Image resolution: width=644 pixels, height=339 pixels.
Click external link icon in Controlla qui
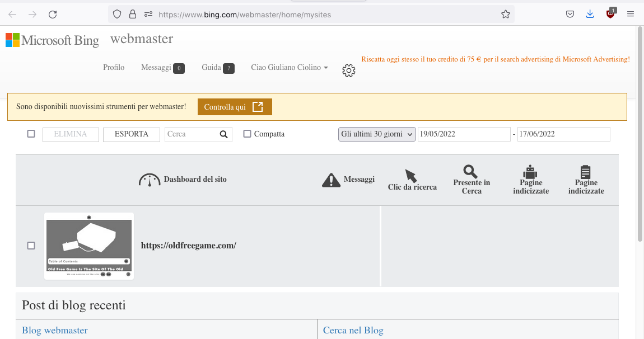(x=258, y=107)
